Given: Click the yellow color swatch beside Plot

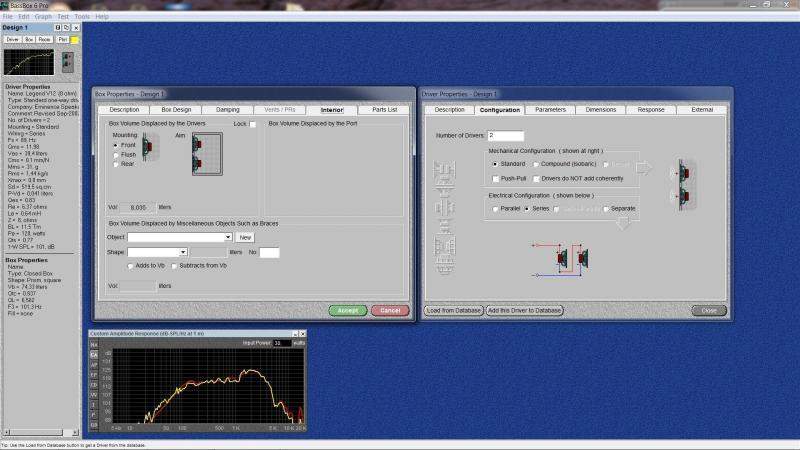Looking at the screenshot, I should (75, 39).
